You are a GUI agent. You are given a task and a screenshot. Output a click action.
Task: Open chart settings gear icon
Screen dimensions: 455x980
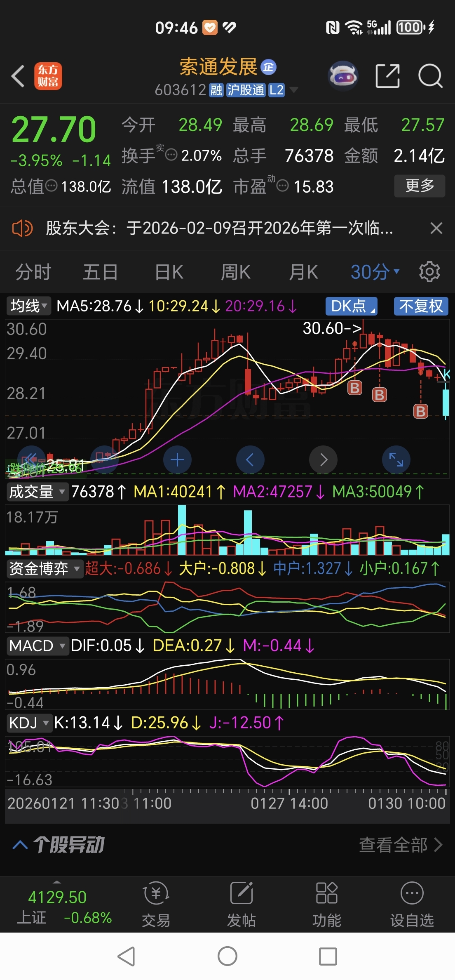[429, 272]
